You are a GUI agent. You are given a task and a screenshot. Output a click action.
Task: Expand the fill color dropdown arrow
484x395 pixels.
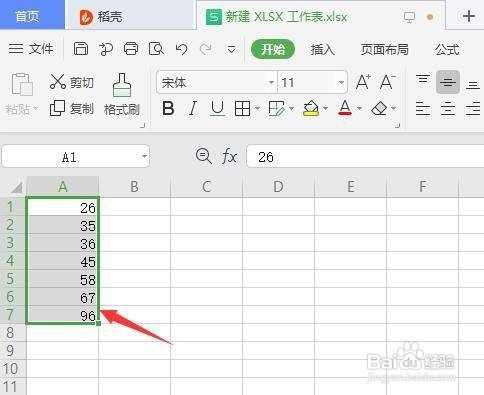tap(325, 108)
